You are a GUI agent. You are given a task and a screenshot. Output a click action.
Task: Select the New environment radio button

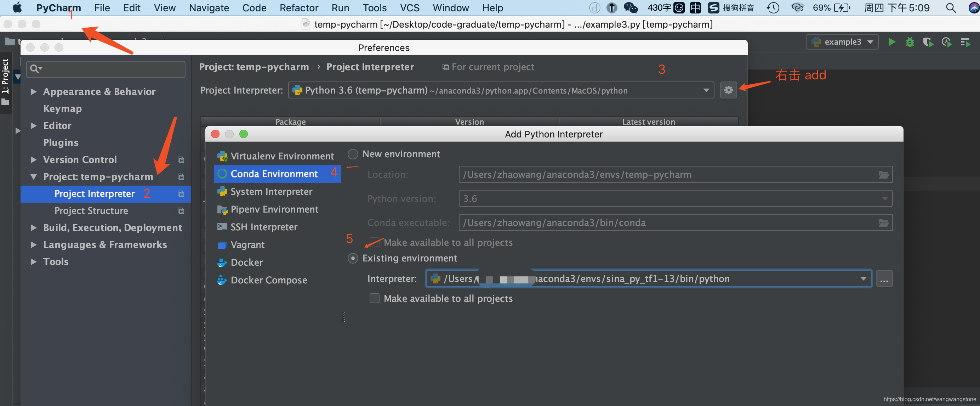pos(353,154)
